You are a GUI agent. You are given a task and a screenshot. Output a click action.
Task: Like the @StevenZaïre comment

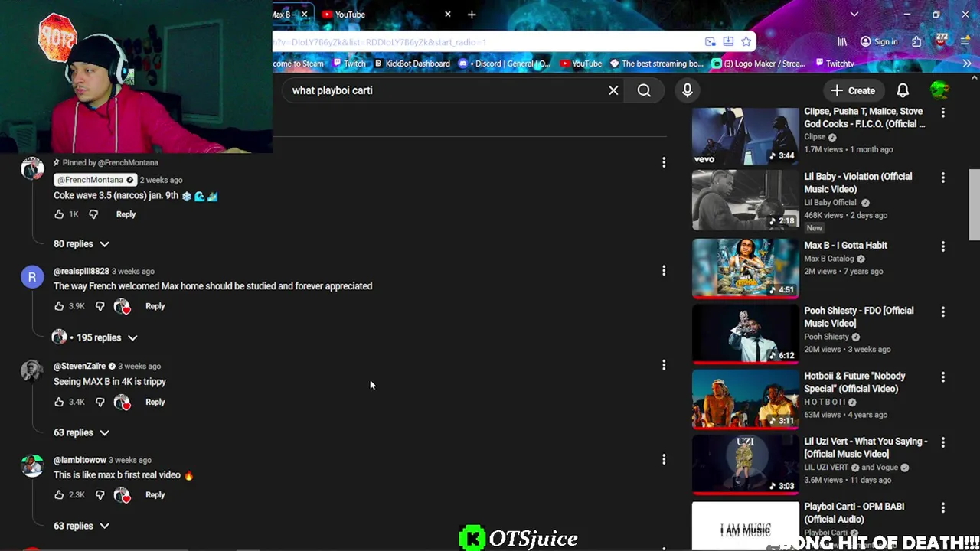pyautogui.click(x=59, y=402)
